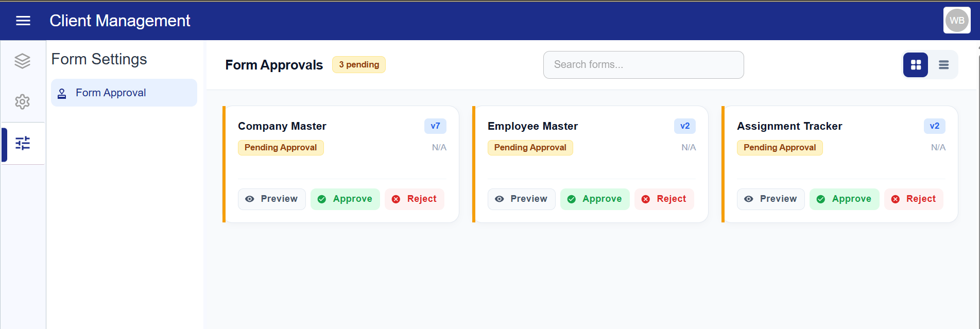Click the Form Settings panel heading

click(x=99, y=59)
